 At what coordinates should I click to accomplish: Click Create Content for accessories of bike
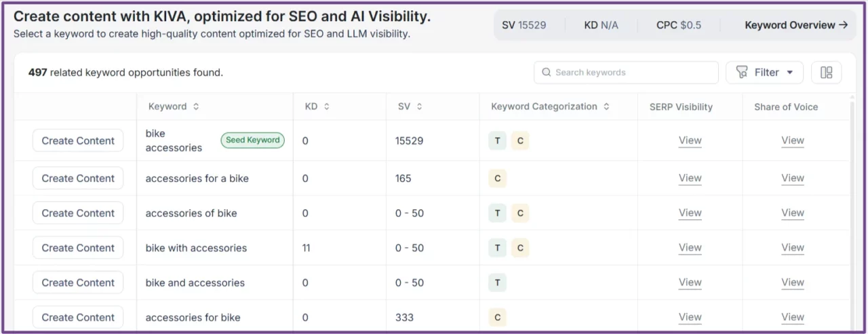[x=78, y=213]
